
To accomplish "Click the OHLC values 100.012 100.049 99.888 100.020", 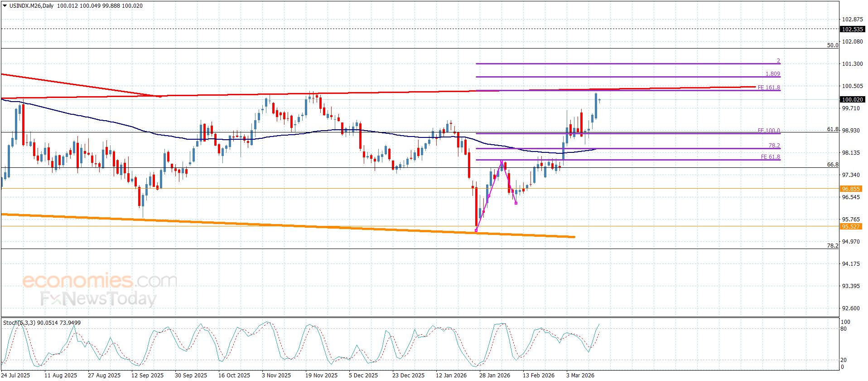I will pos(100,6).
